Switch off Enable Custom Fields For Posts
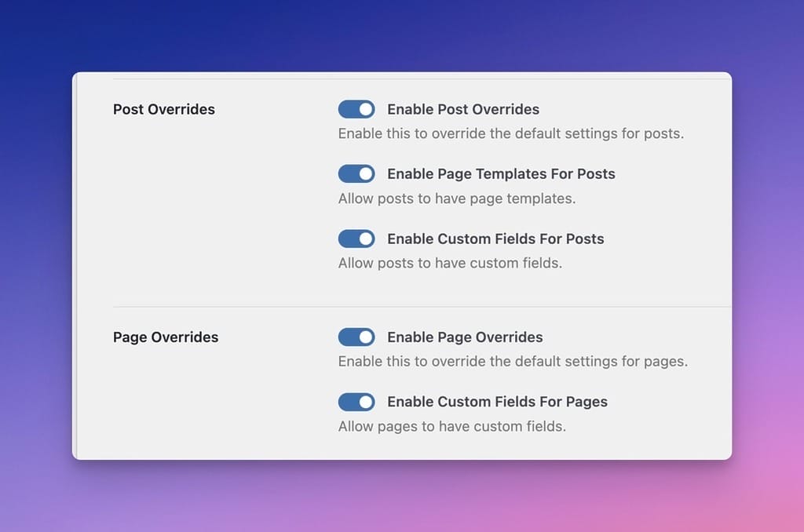The image size is (804, 532). [356, 239]
